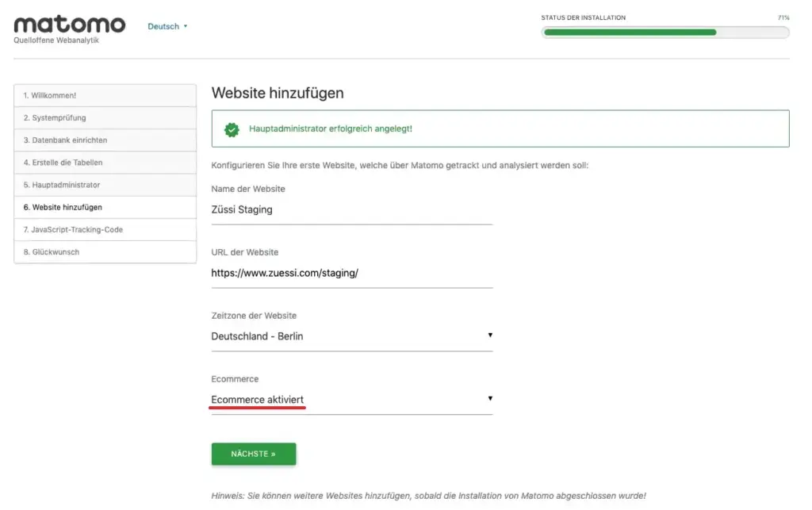Click the installation status progress bar
The image size is (812, 510).
(665, 33)
